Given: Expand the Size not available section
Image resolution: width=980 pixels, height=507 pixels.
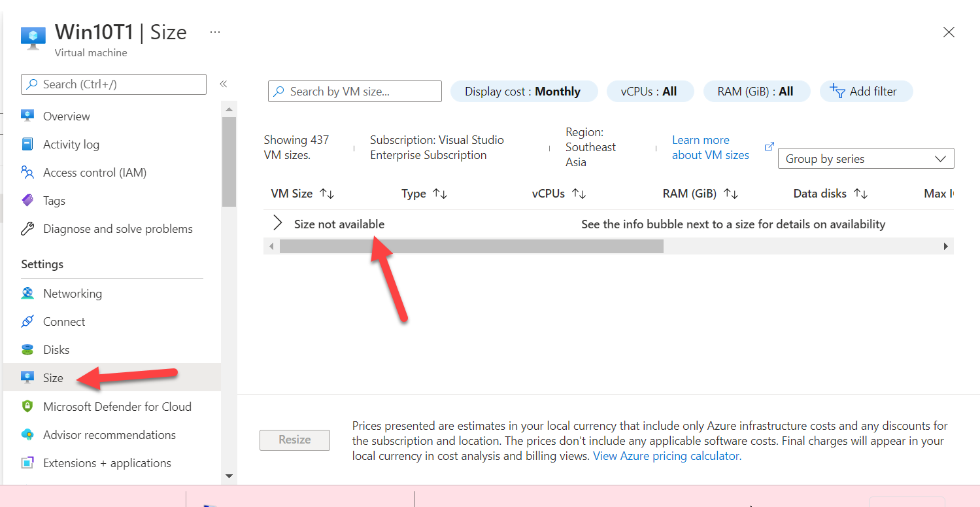Looking at the screenshot, I should 277,223.
